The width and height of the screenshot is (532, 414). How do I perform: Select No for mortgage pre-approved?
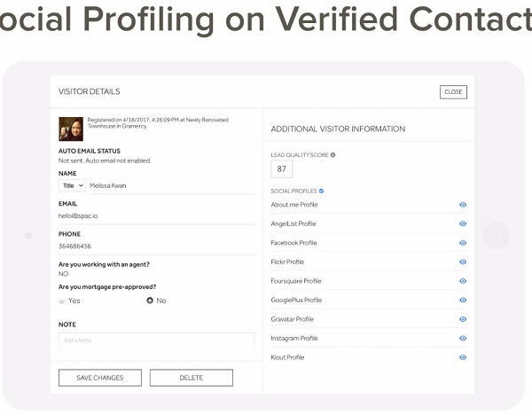click(150, 301)
